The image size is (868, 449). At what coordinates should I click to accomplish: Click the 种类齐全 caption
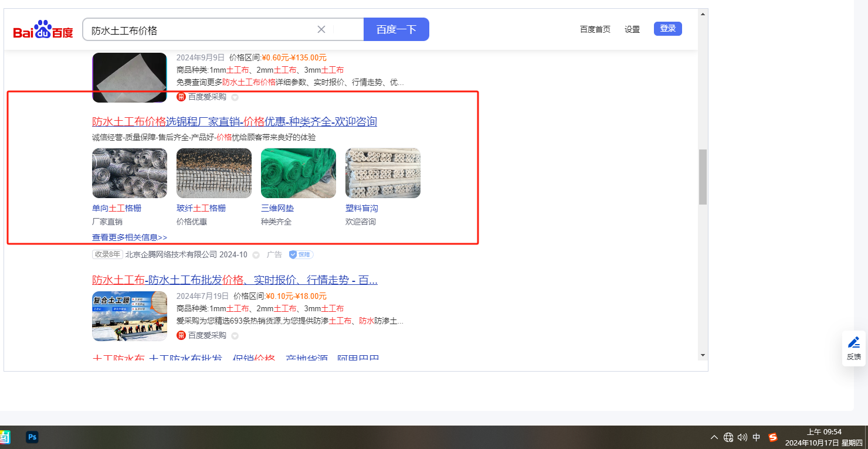click(276, 222)
